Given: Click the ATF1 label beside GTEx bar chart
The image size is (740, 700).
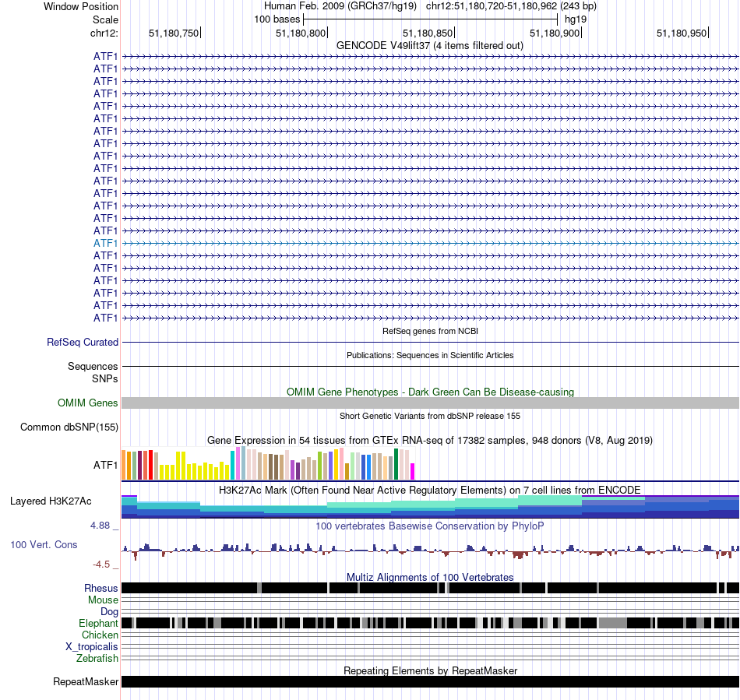Looking at the screenshot, I should [105, 465].
